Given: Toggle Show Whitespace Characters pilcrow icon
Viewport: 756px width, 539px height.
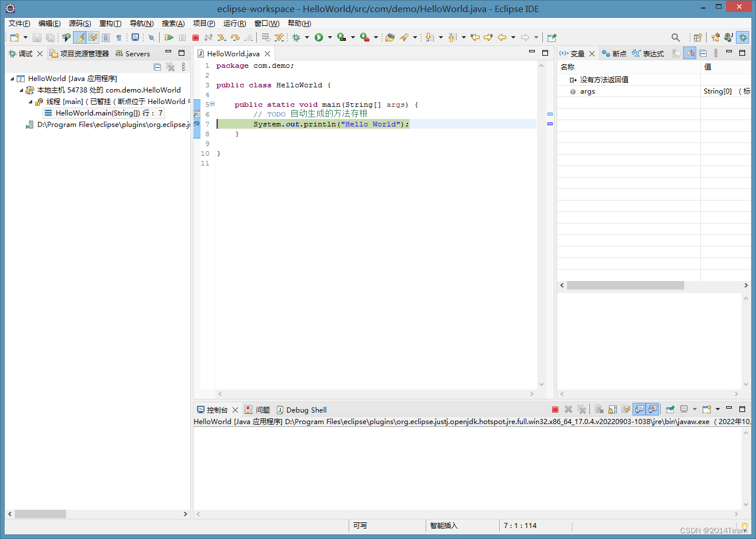Looking at the screenshot, I should pos(119,37).
